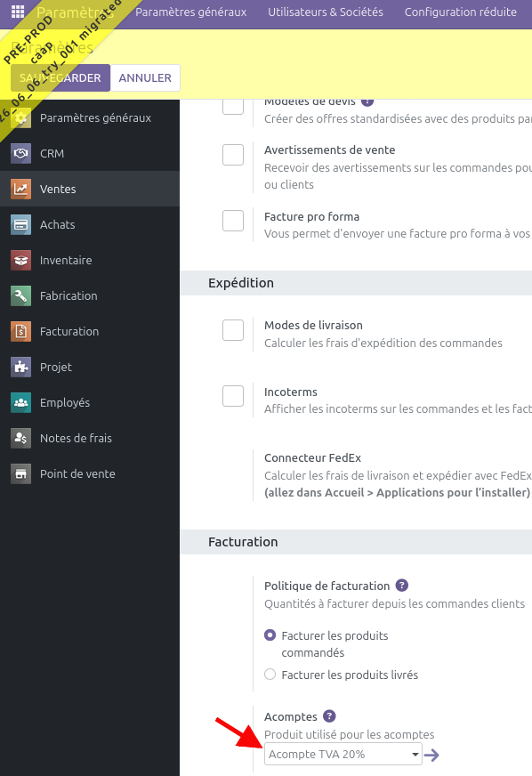Open Utilisateurs & Sociétés menu
Viewport: 532px width, 776px height.
(x=326, y=12)
